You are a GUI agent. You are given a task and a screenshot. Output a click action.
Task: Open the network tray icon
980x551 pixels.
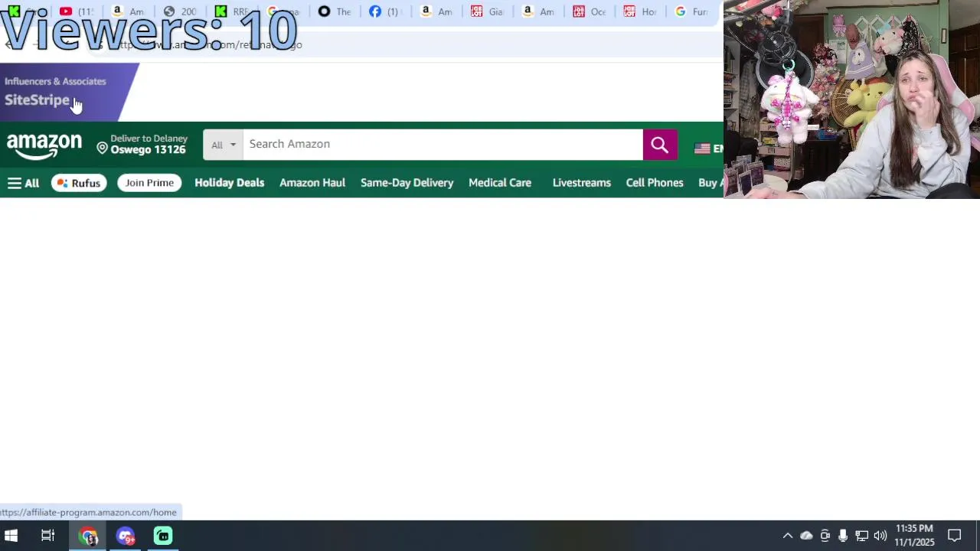(861, 536)
